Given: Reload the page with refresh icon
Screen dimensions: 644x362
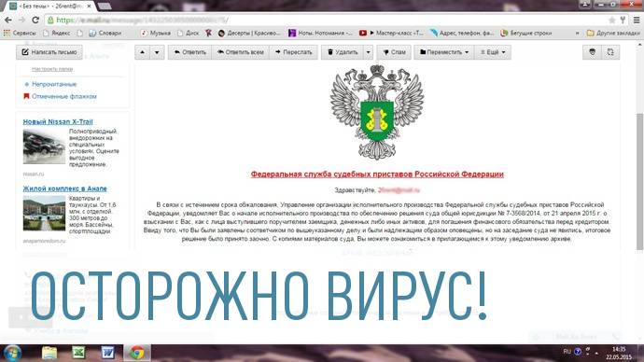Looking at the screenshot, I should (x=35, y=20).
